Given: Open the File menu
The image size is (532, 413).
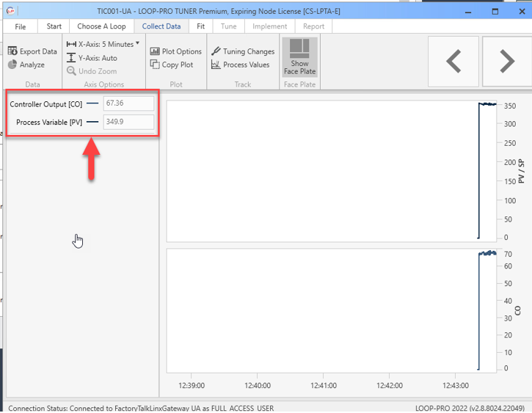Looking at the screenshot, I should [21, 26].
